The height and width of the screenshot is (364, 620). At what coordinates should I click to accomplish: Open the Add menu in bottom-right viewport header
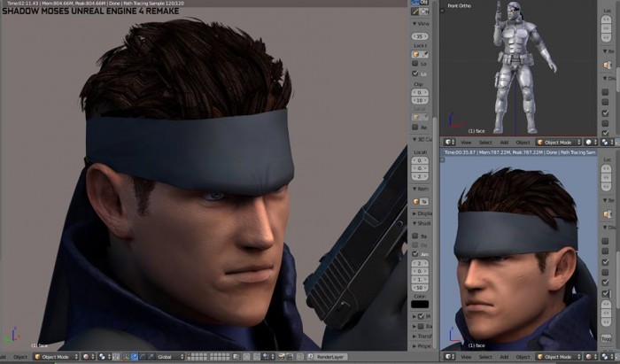(504, 357)
